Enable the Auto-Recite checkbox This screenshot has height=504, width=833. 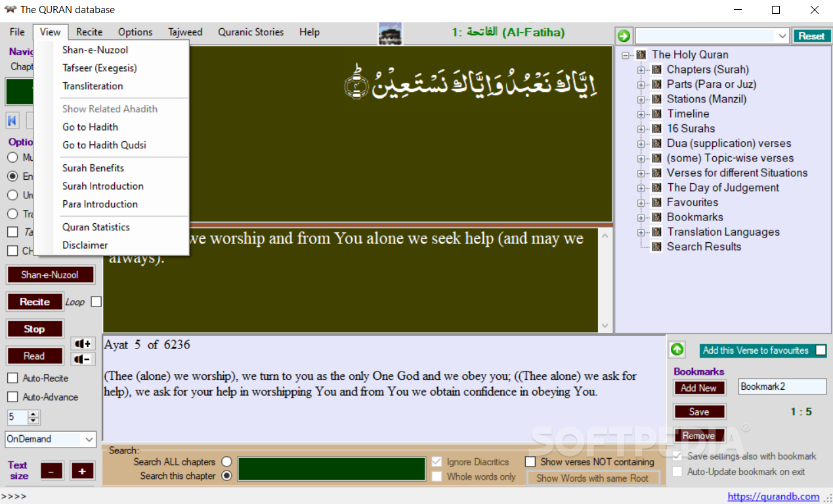pyautogui.click(x=12, y=378)
